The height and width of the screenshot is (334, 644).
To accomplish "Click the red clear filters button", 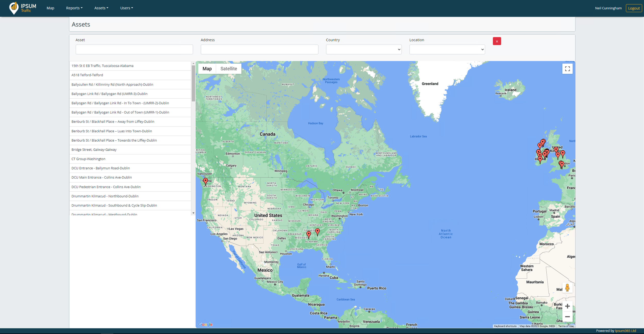I will tap(497, 41).
